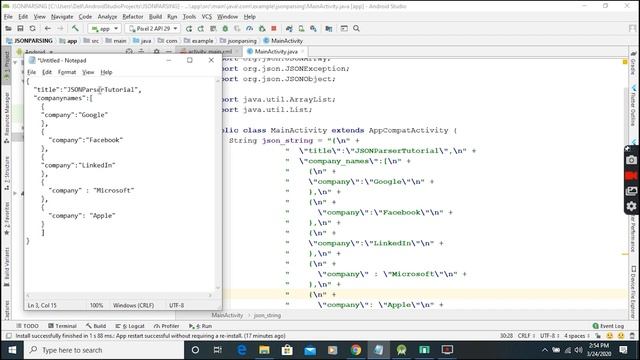The height and width of the screenshot is (360, 640).
Task: Click the Project Structure icon
Action: (329, 29)
